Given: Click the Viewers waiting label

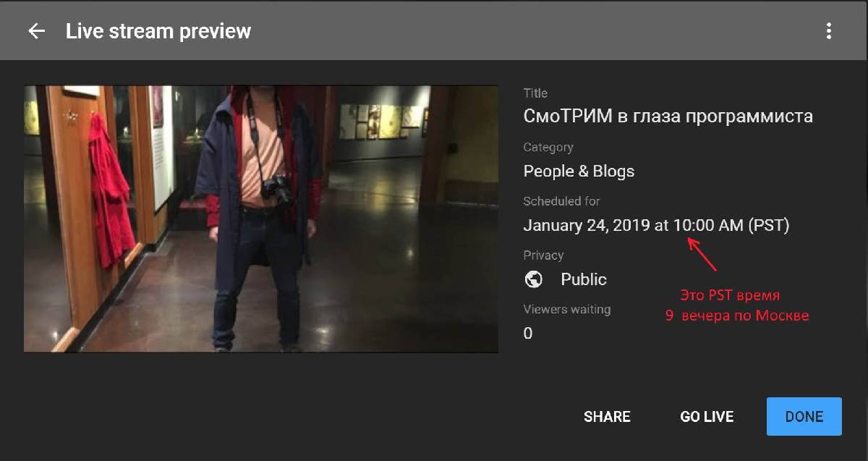Looking at the screenshot, I should (567, 309).
